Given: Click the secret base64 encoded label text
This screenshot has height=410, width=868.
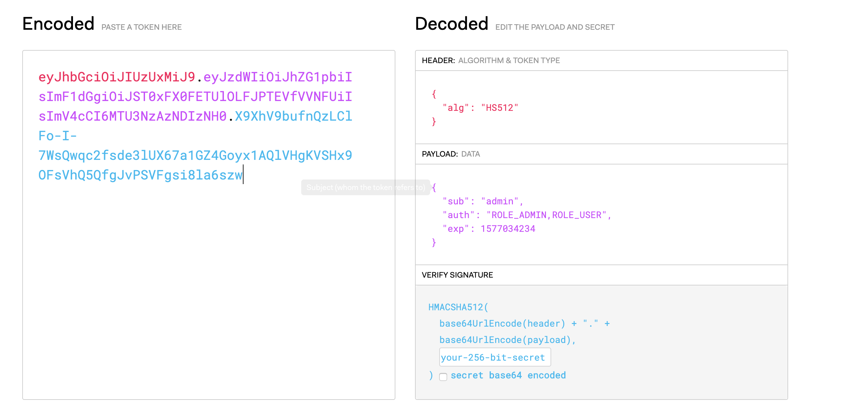Looking at the screenshot, I should (x=508, y=375).
